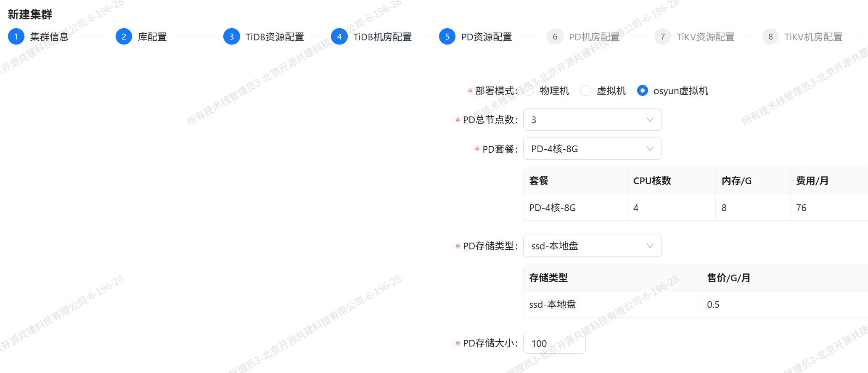Screen dimensions: 868x373
Task: Click the PD-4核-8G table row
Action: click(694, 208)
